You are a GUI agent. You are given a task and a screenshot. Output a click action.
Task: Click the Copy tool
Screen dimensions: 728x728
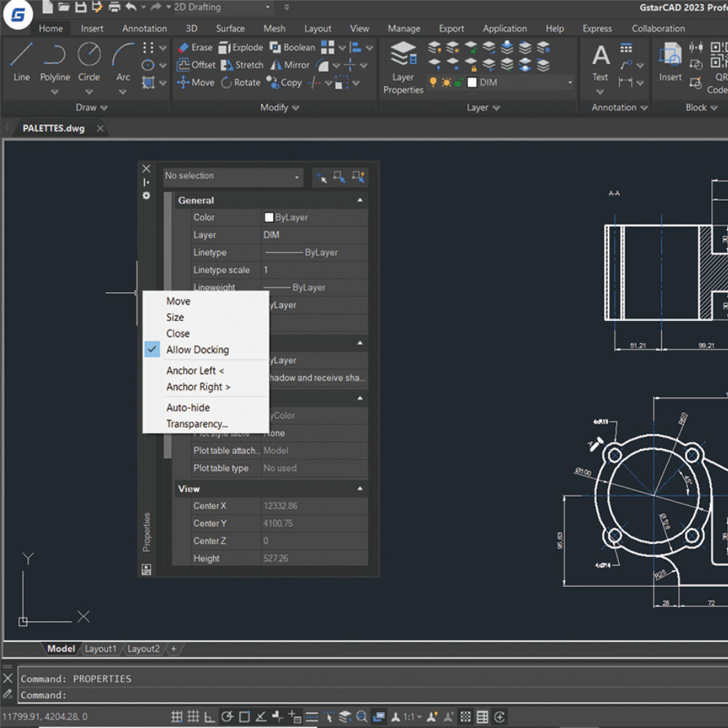point(284,83)
